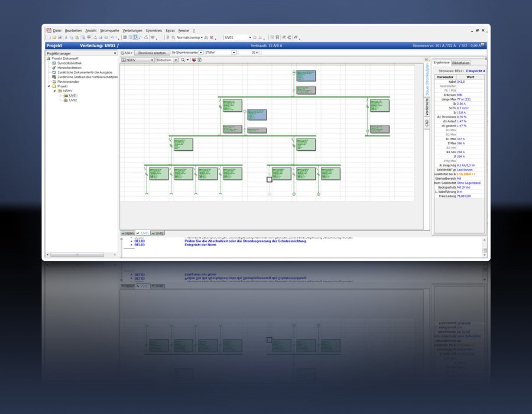The image size is (532, 414).
Task: Click the Herstellerdateien icon in project tree
Action: 54,67
